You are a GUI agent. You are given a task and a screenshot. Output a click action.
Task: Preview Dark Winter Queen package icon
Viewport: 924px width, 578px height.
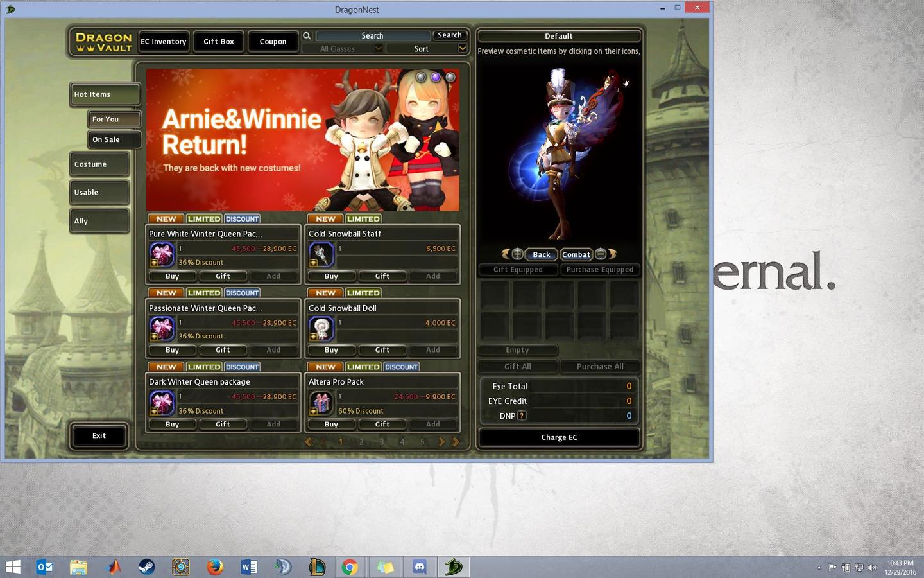(x=162, y=403)
